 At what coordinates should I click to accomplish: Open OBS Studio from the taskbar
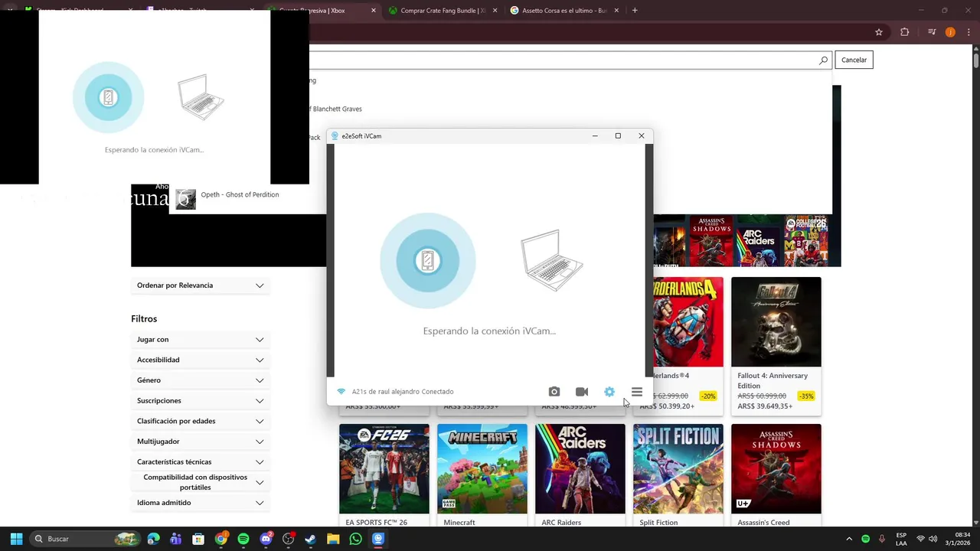[288, 539]
